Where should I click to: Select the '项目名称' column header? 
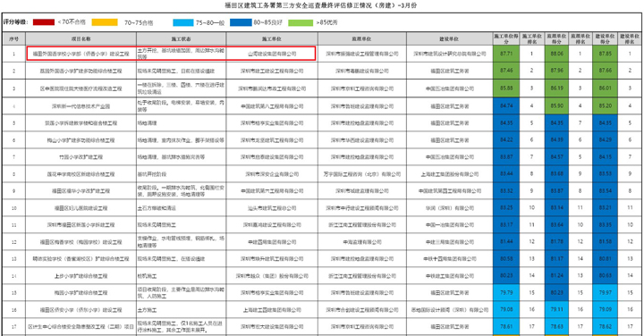[80, 38]
